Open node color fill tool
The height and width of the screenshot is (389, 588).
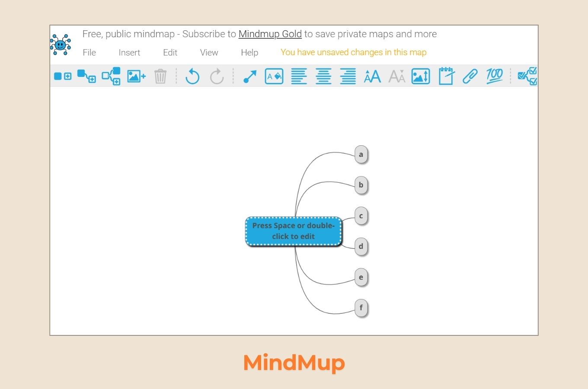coord(274,77)
